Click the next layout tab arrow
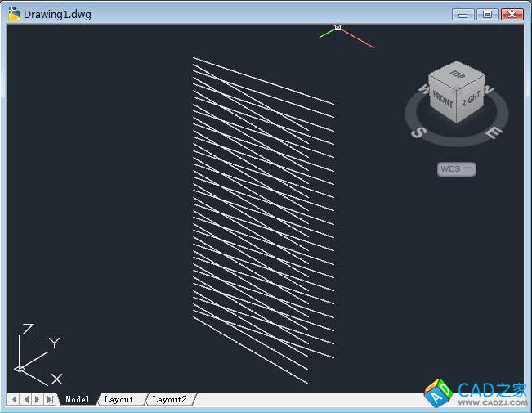This screenshot has width=532, height=413. (x=38, y=399)
